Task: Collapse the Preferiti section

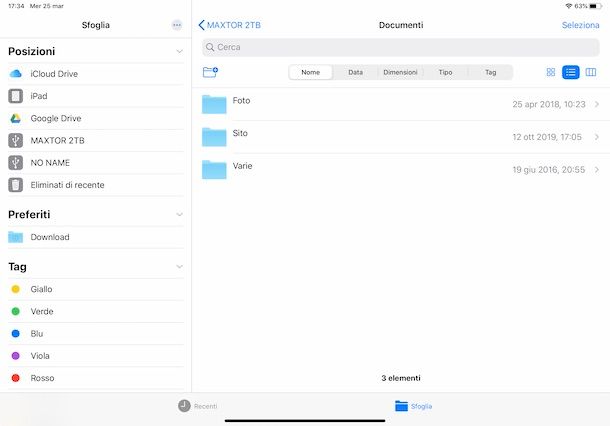Action: pyautogui.click(x=179, y=214)
